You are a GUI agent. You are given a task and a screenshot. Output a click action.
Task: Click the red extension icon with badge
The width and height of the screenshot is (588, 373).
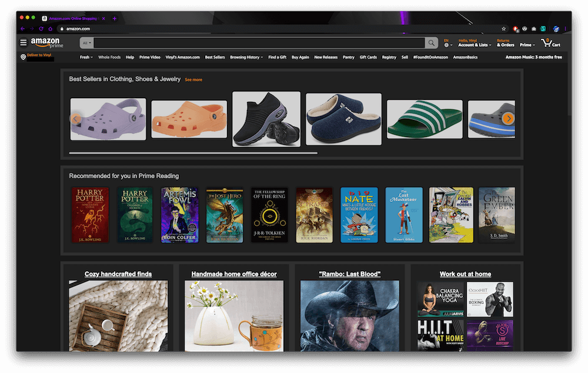tap(516, 28)
